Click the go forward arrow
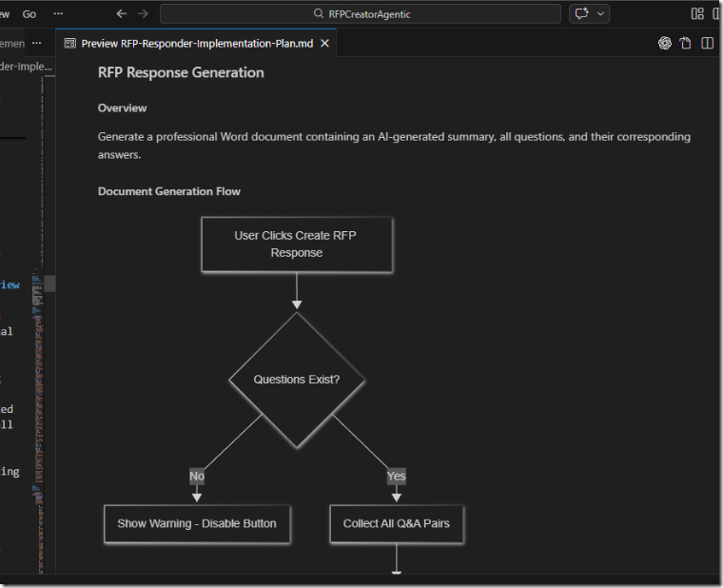723x588 pixels. (x=143, y=14)
